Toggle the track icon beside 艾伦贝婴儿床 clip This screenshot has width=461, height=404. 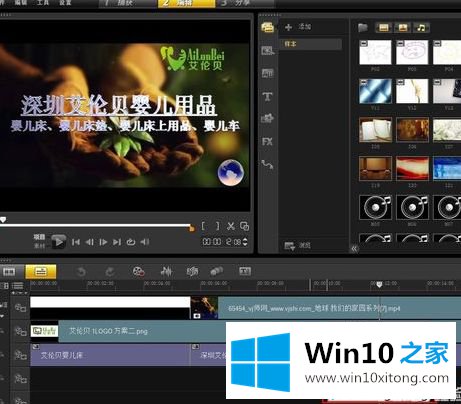click(x=20, y=355)
